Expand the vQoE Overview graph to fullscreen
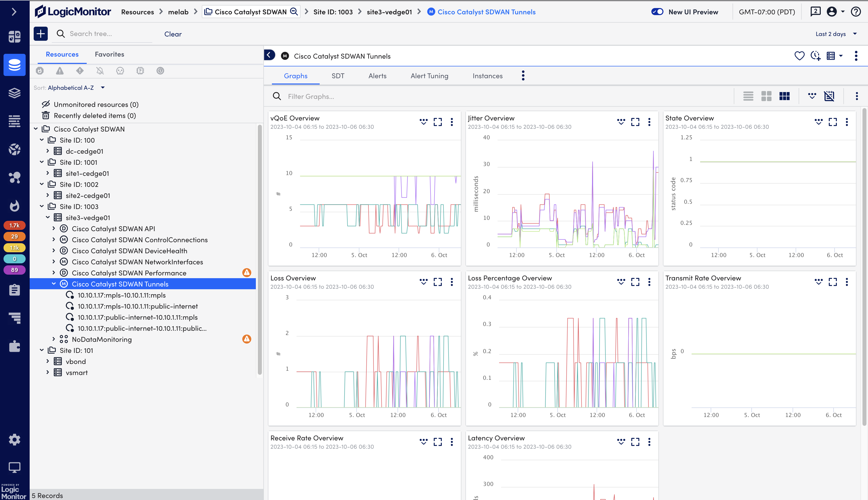 (438, 122)
